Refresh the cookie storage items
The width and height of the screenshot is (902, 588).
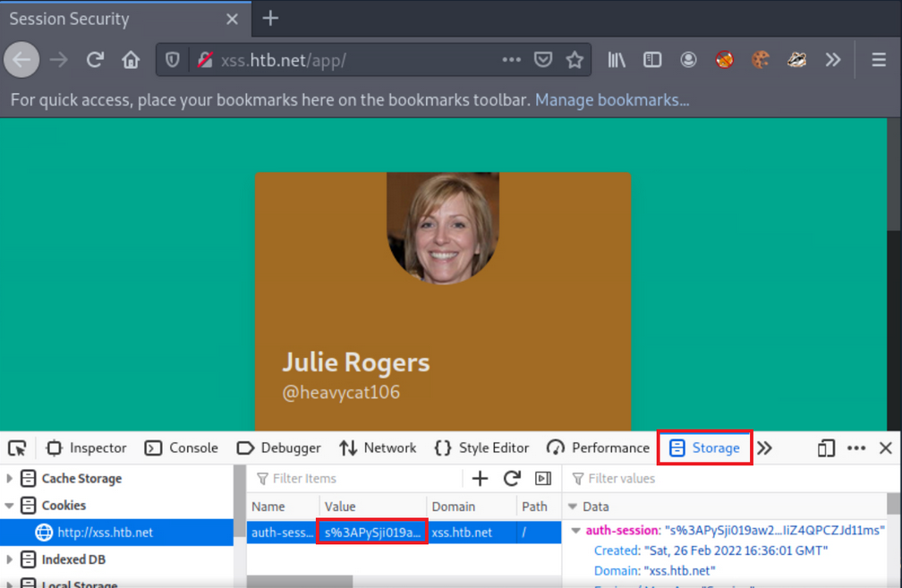click(512, 479)
